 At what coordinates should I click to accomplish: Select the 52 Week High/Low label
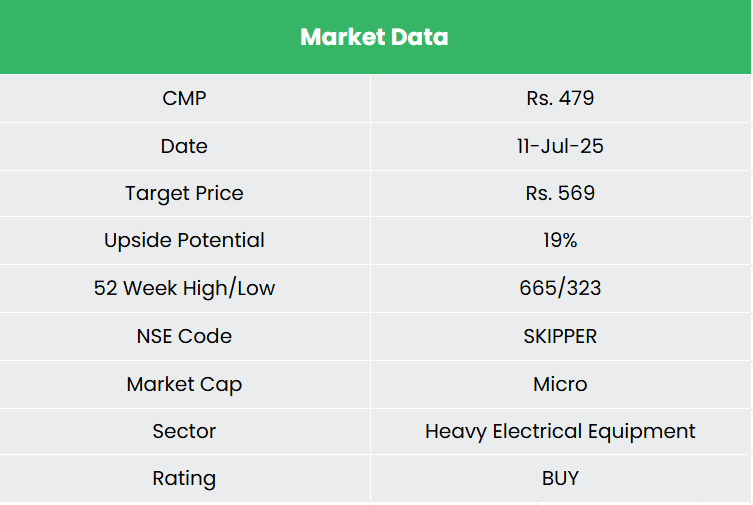pos(184,288)
